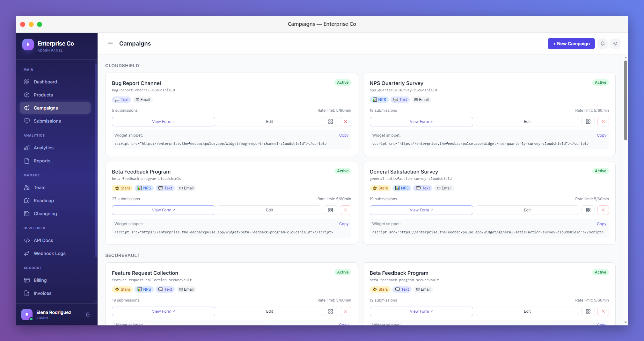Click the notification bell icon
The image size is (644, 341).
click(603, 44)
